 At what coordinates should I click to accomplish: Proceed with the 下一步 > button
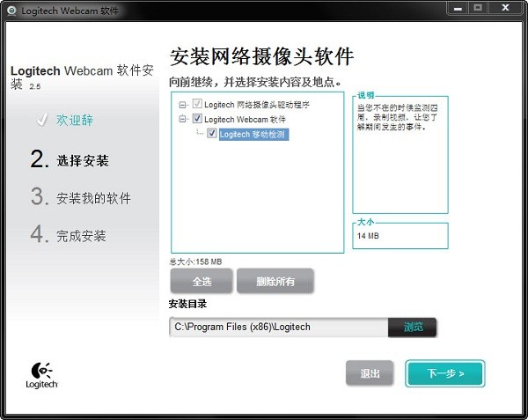click(x=444, y=373)
